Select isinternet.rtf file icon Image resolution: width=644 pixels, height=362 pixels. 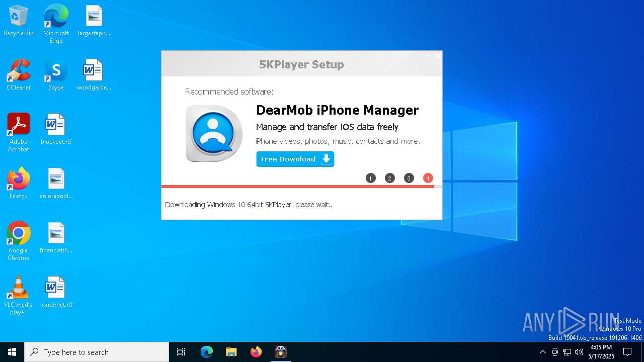click(x=56, y=293)
